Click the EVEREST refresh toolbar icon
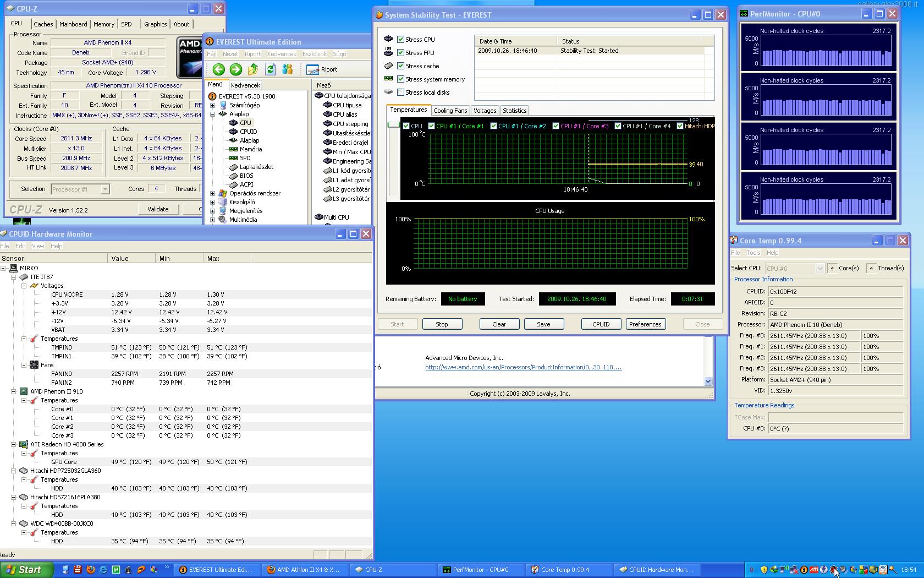924x578 pixels. coord(270,69)
